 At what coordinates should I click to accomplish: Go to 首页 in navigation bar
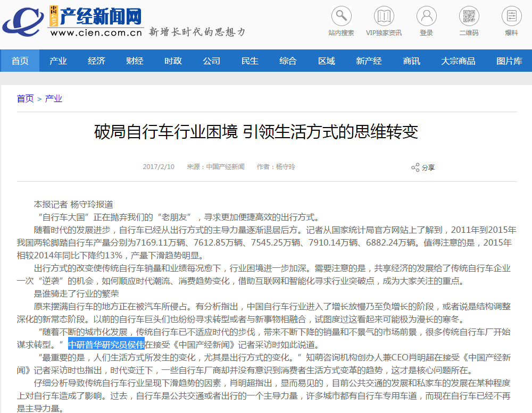pyautogui.click(x=20, y=61)
